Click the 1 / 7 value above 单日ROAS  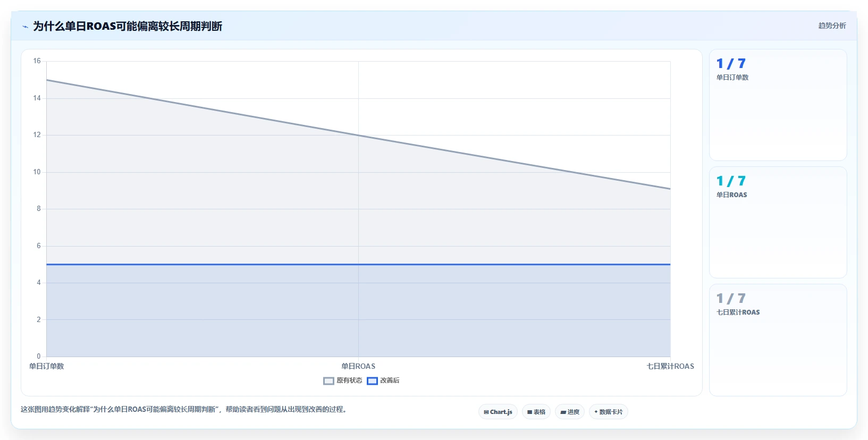[731, 181]
